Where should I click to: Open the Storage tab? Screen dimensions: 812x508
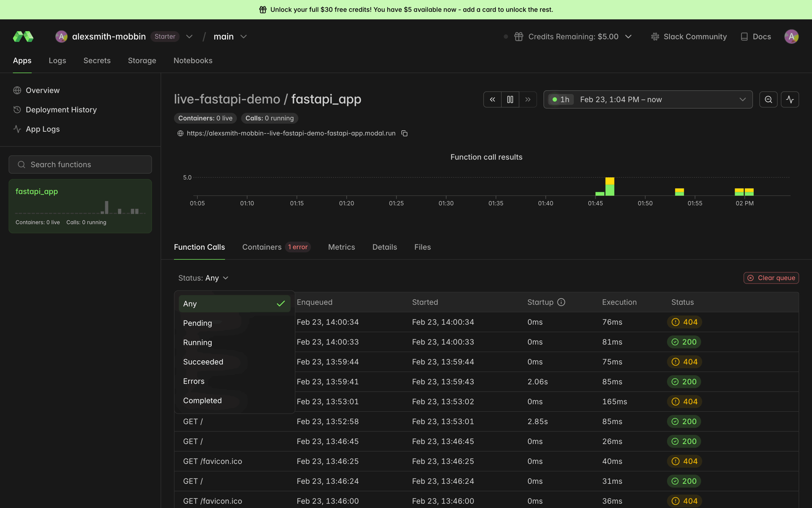[x=142, y=61]
